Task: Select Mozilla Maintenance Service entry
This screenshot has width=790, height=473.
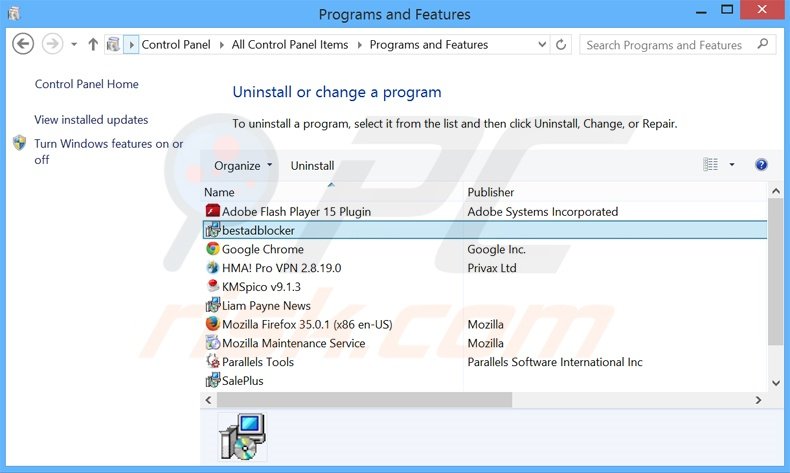Action: (x=294, y=343)
